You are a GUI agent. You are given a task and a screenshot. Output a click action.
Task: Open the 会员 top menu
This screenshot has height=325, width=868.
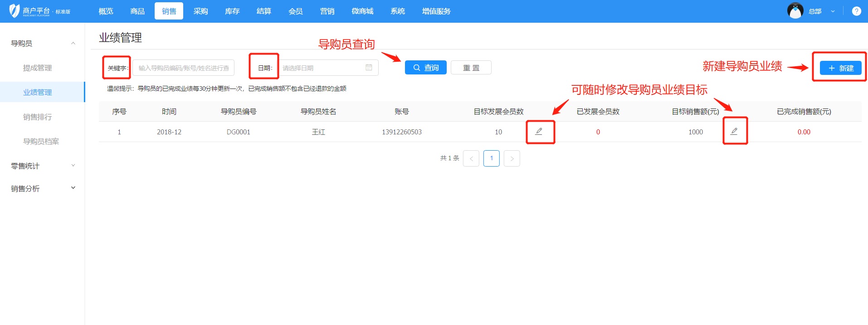coord(295,11)
